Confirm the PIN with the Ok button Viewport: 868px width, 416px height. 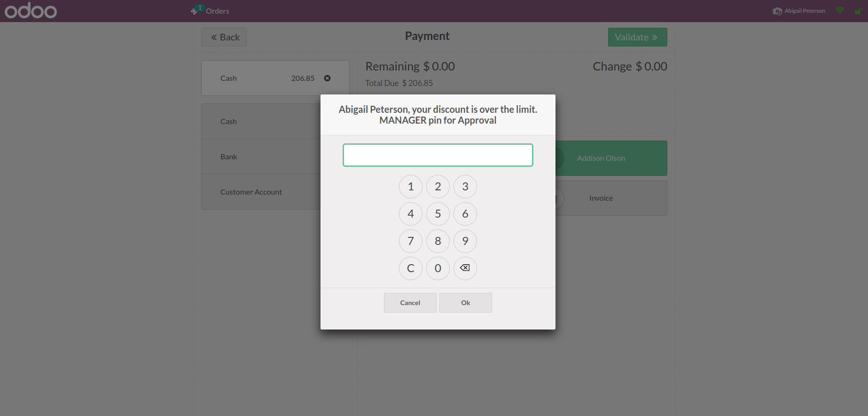(465, 303)
